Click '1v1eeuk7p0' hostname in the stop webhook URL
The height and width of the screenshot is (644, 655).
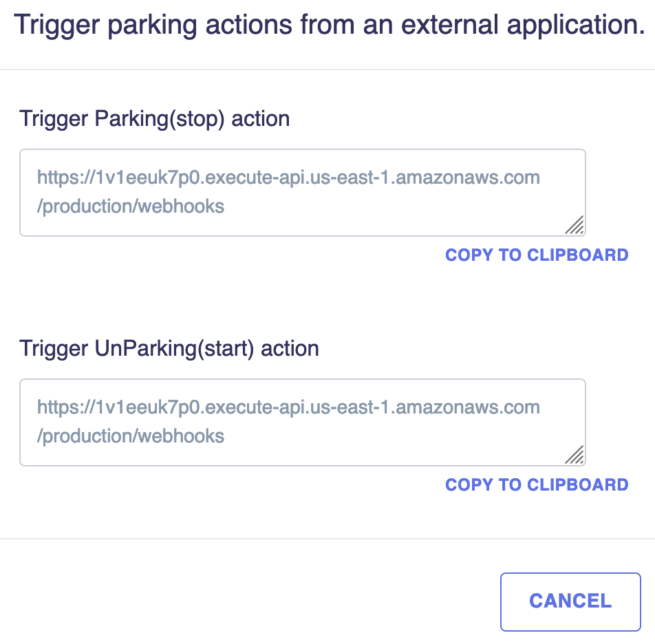pos(148,178)
